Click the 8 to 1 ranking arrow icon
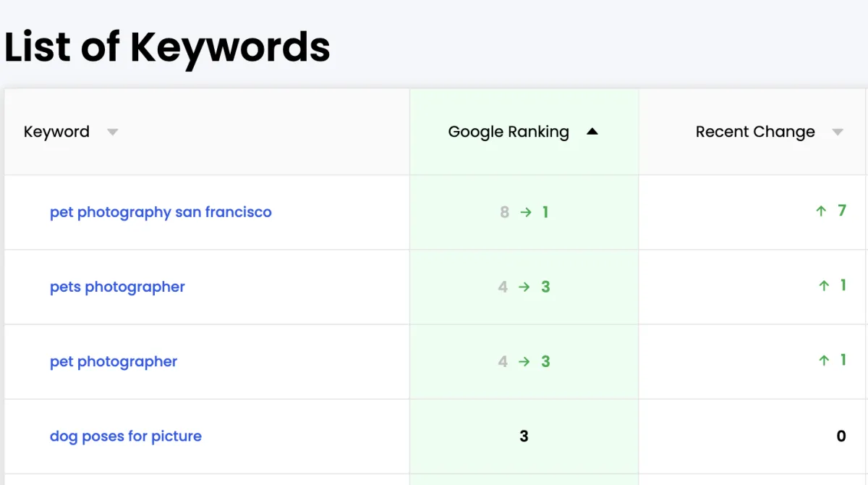Screen dimensions: 868x485 (526, 212)
